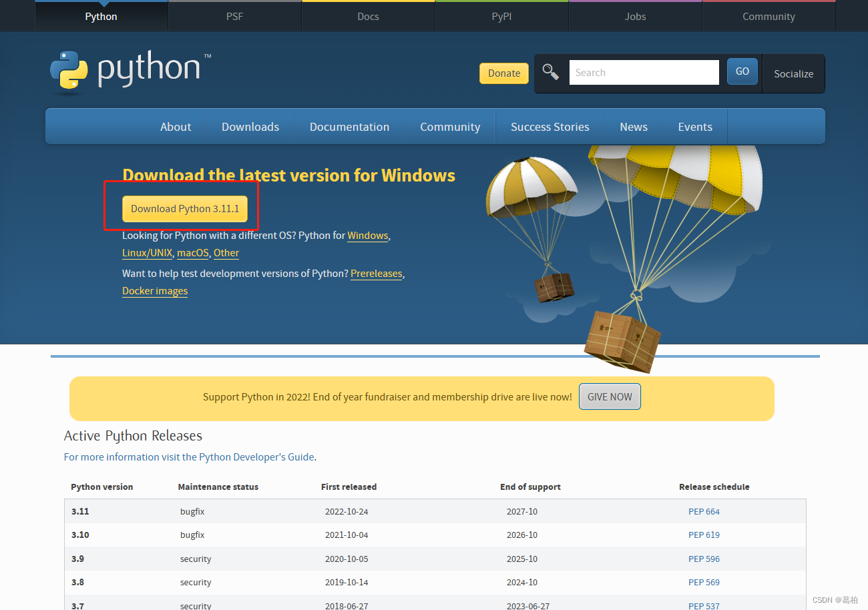Click the GIVE NOW button
The image size is (868, 610).
(610, 396)
